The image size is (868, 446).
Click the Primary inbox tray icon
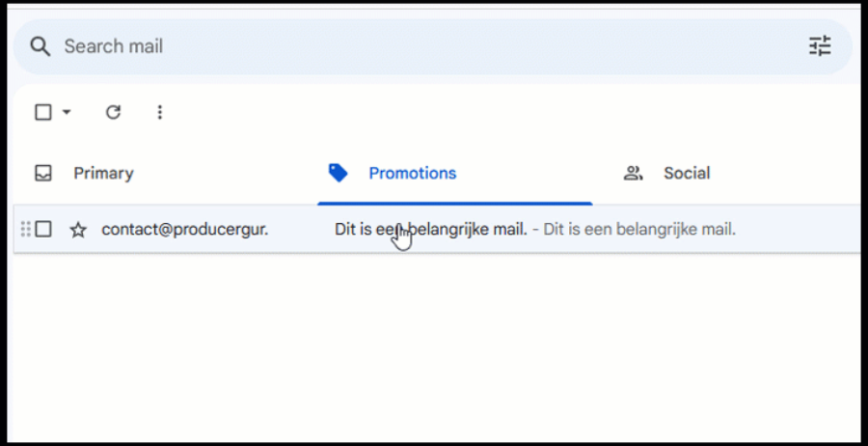click(43, 174)
